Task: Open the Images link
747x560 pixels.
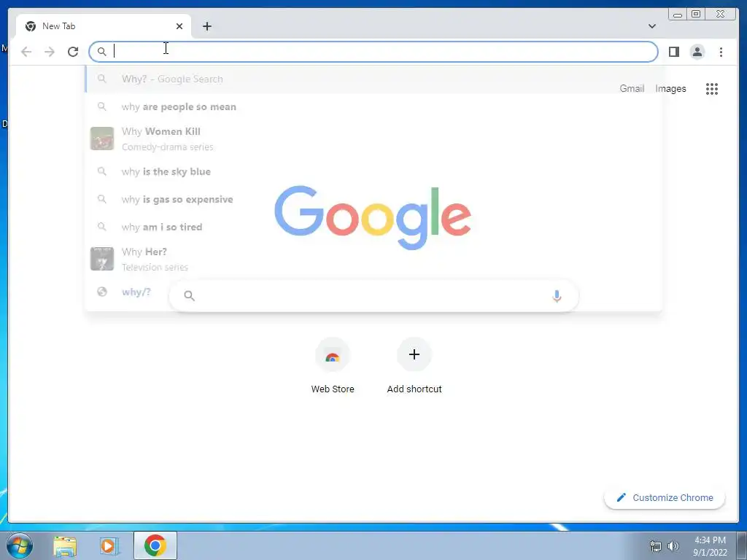Action: point(670,88)
